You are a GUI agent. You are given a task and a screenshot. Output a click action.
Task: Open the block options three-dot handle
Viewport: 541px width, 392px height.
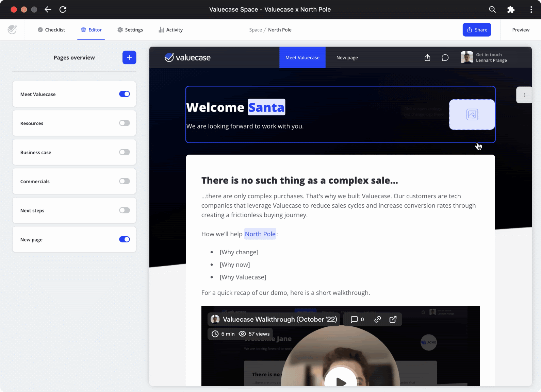(x=524, y=95)
